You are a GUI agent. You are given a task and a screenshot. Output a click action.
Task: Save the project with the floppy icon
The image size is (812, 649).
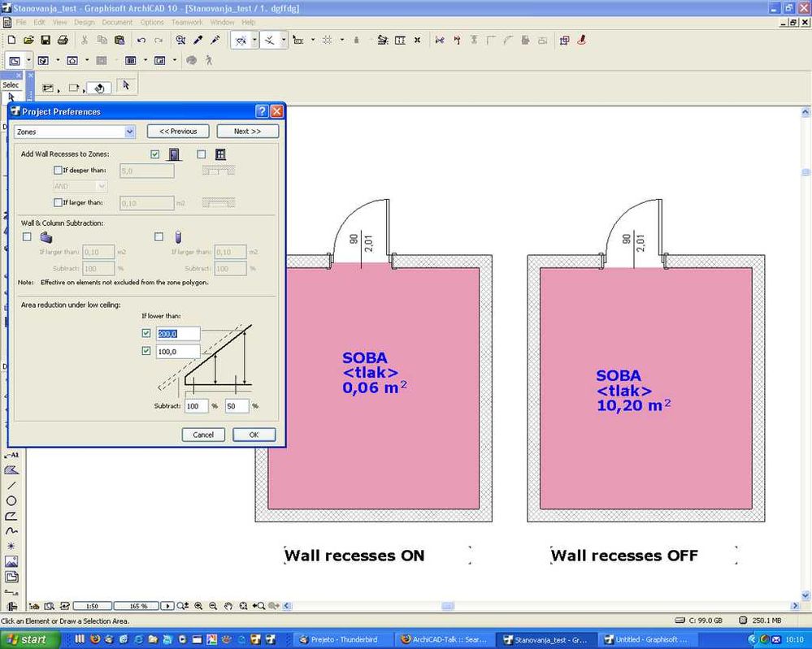click(x=46, y=40)
